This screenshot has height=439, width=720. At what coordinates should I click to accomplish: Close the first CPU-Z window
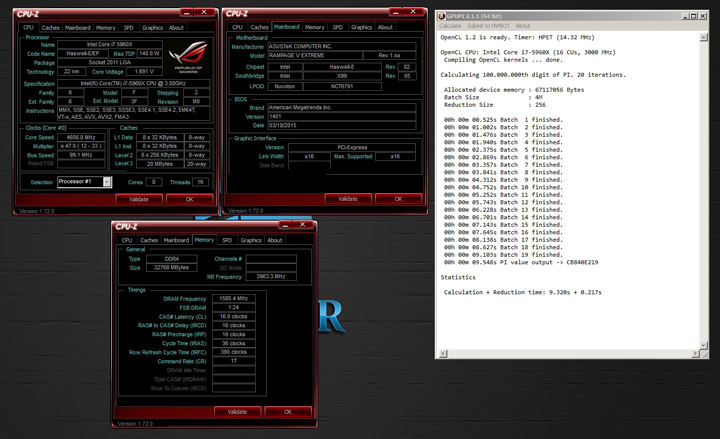coord(204,12)
